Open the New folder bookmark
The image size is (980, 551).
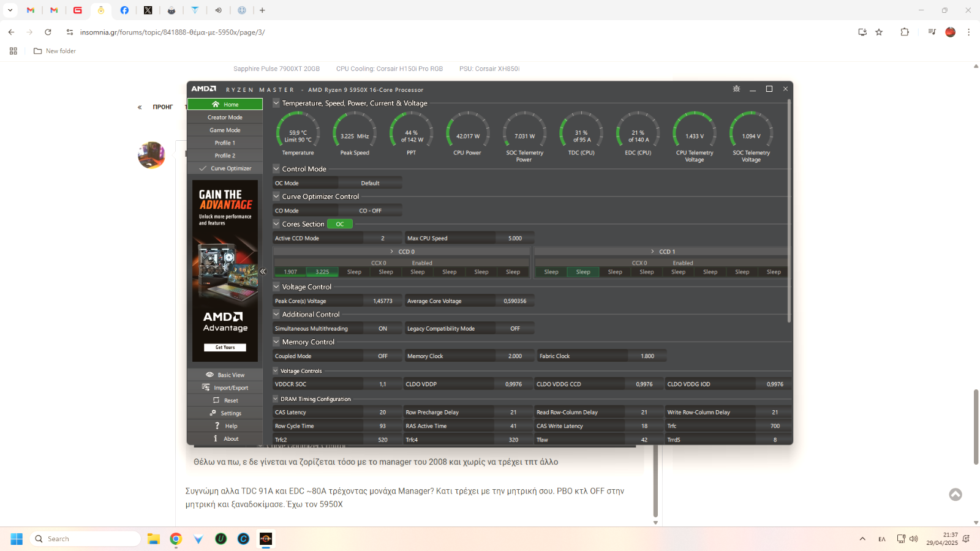(55, 51)
